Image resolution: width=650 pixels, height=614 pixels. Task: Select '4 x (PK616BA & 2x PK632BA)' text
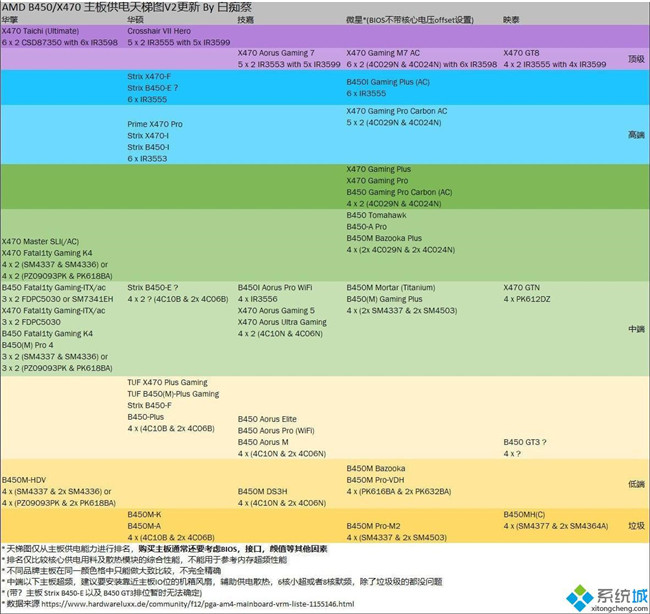[399, 491]
